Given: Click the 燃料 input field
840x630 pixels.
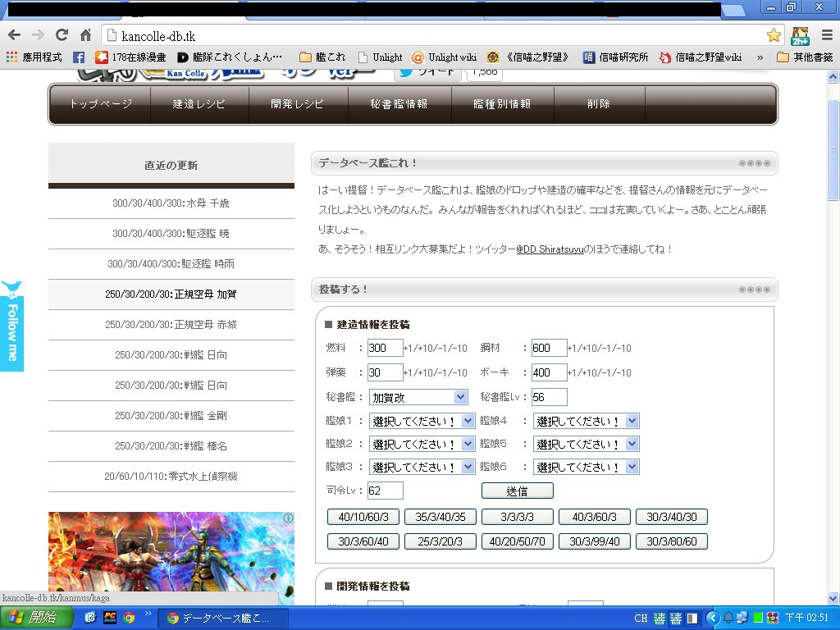Looking at the screenshot, I should (x=385, y=348).
